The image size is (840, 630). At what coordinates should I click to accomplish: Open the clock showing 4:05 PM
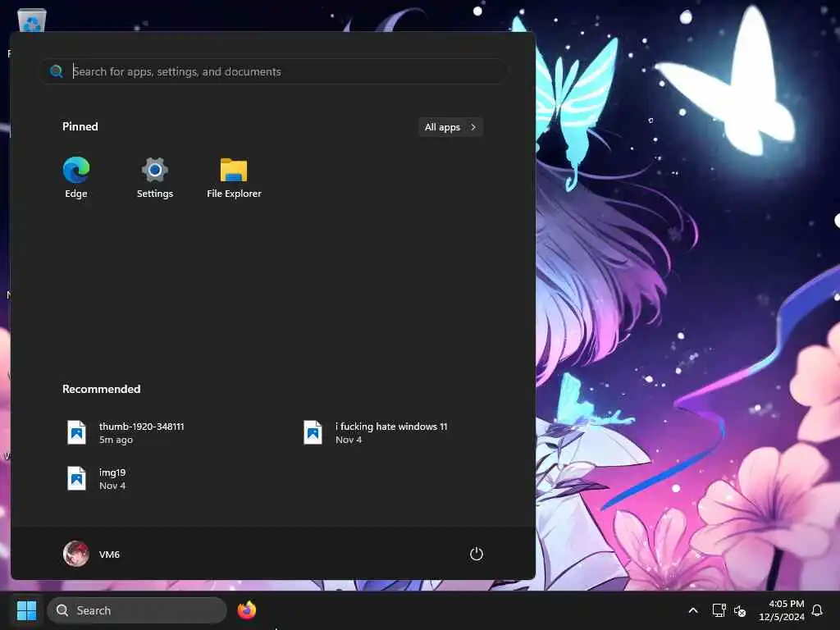(782, 610)
